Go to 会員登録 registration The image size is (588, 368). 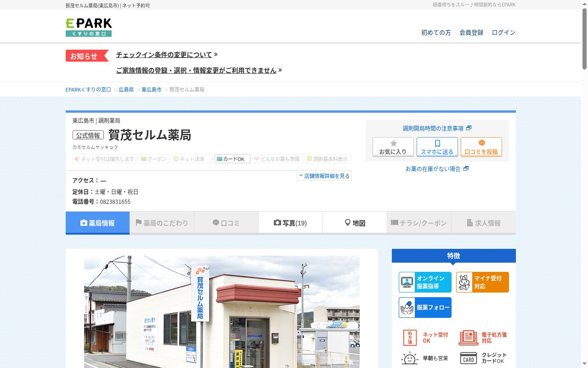pyautogui.click(x=471, y=33)
